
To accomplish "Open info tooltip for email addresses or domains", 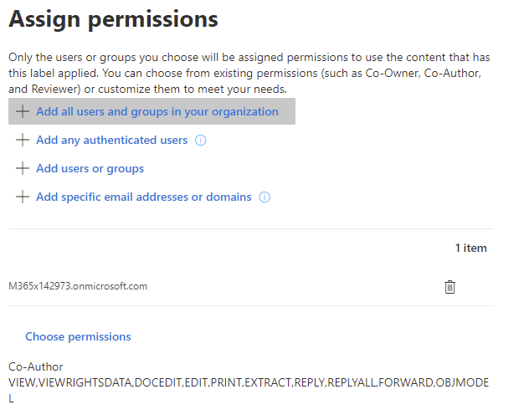I will 265,197.
